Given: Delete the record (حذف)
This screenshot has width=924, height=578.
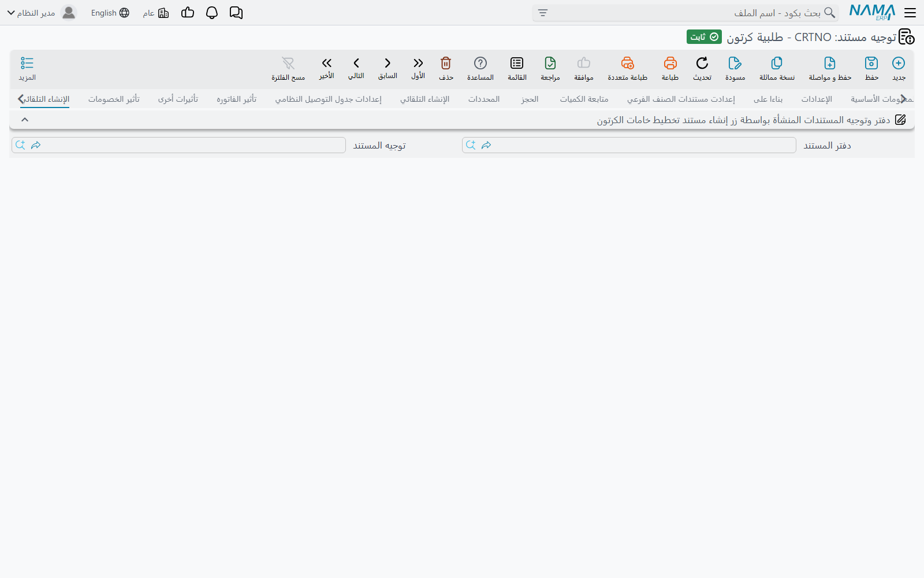Looking at the screenshot, I should point(446,68).
